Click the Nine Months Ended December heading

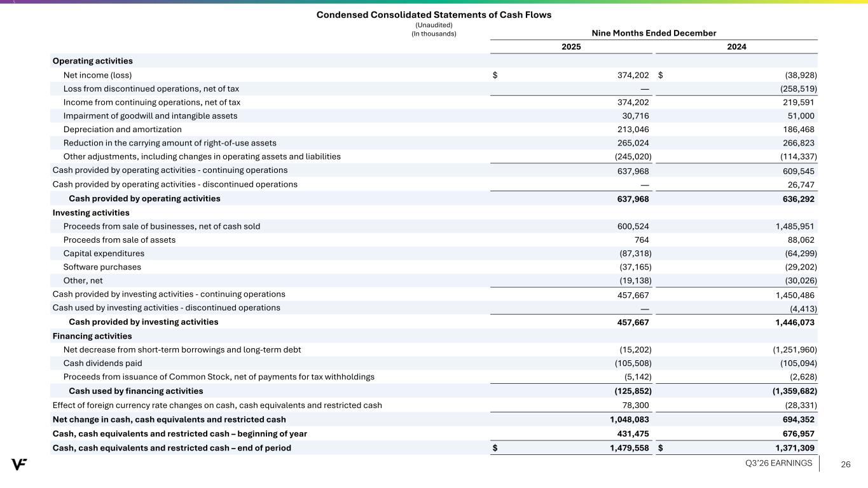pyautogui.click(x=654, y=33)
